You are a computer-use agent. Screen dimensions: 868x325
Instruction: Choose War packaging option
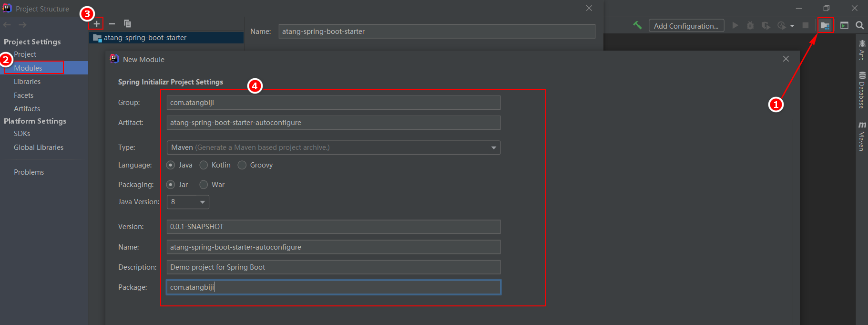(x=204, y=185)
